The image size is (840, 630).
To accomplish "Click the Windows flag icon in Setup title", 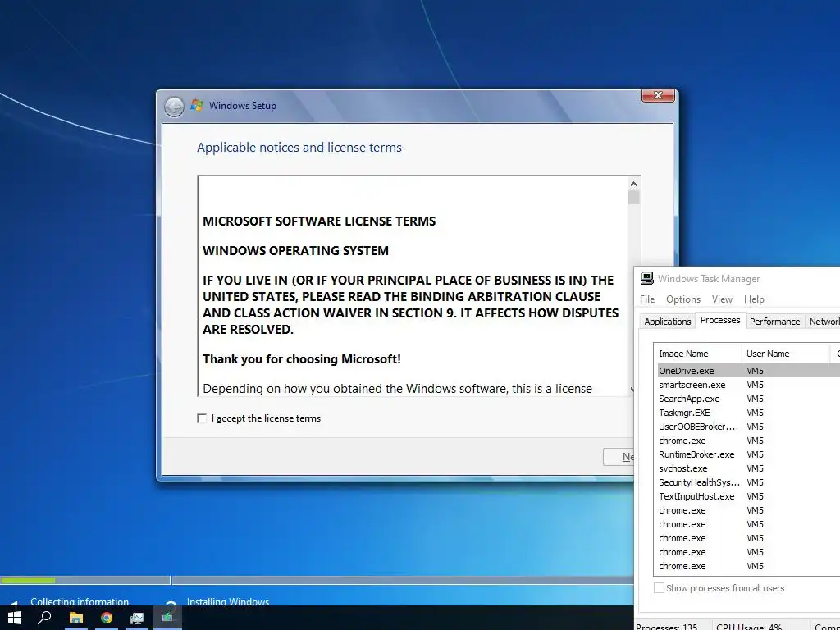I will (197, 106).
